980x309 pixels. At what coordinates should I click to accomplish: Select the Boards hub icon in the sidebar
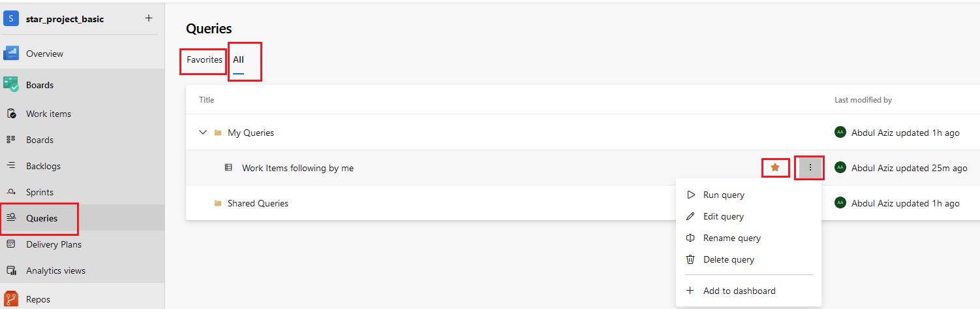(x=11, y=84)
